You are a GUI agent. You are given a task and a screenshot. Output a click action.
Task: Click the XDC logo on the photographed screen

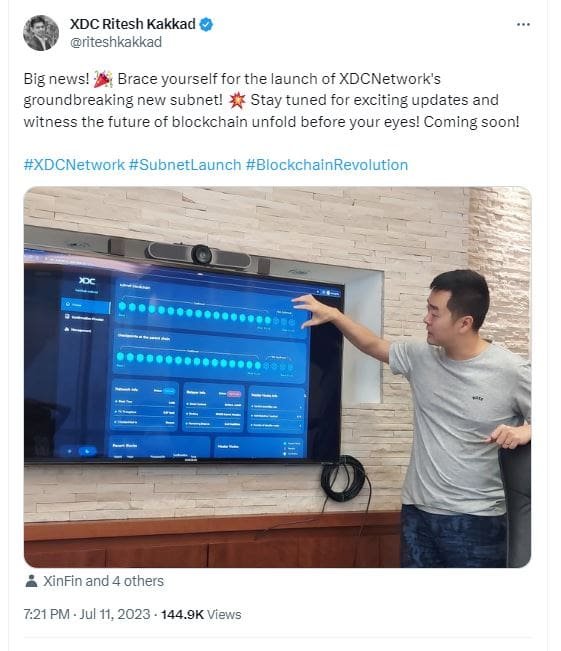click(87, 281)
